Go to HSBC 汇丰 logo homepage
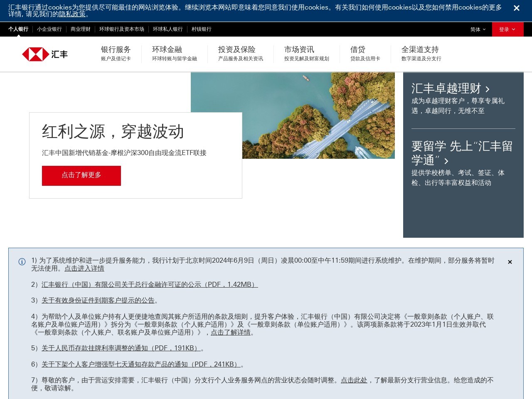The width and height of the screenshot is (532, 399). tap(45, 54)
